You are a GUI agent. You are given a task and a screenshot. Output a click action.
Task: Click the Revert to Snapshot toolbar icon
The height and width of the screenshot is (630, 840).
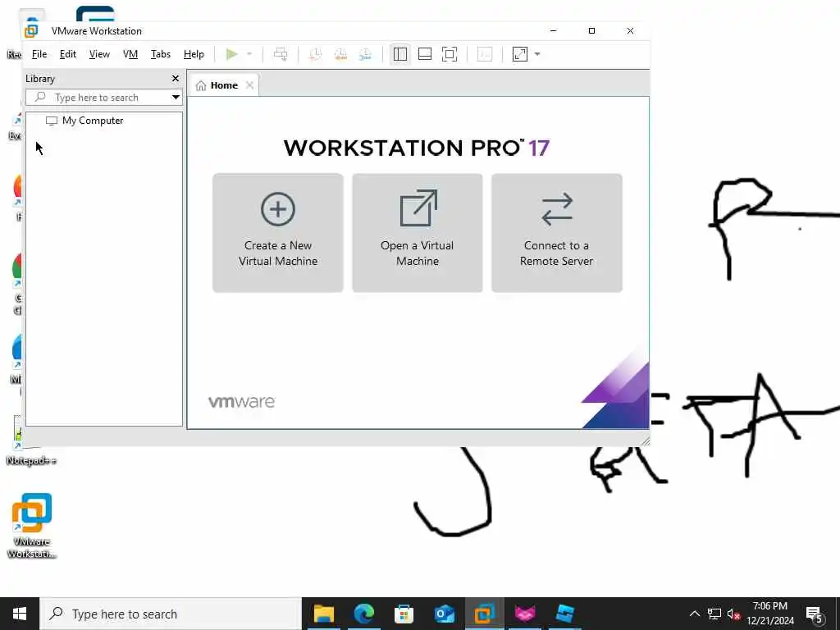340,54
